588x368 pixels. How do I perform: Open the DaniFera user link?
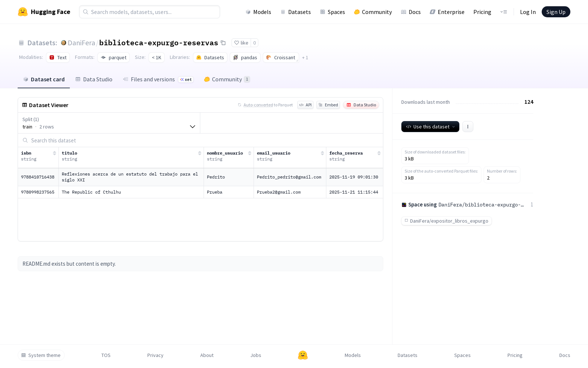[82, 43]
